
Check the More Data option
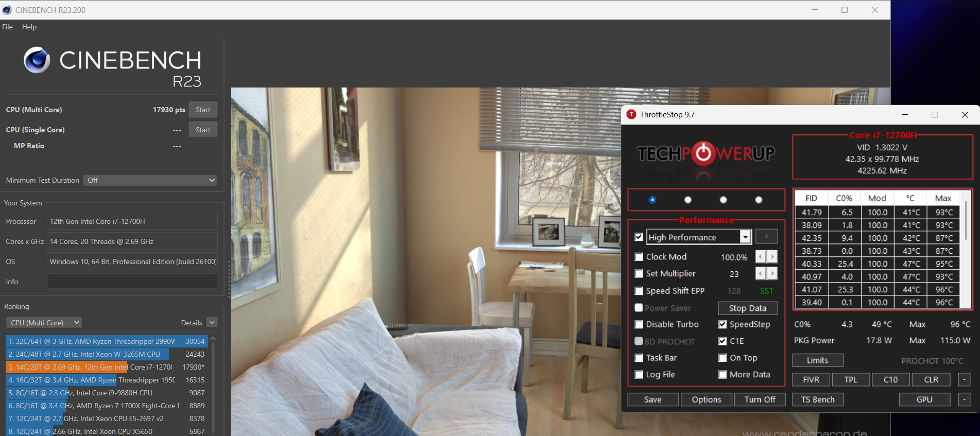click(723, 375)
